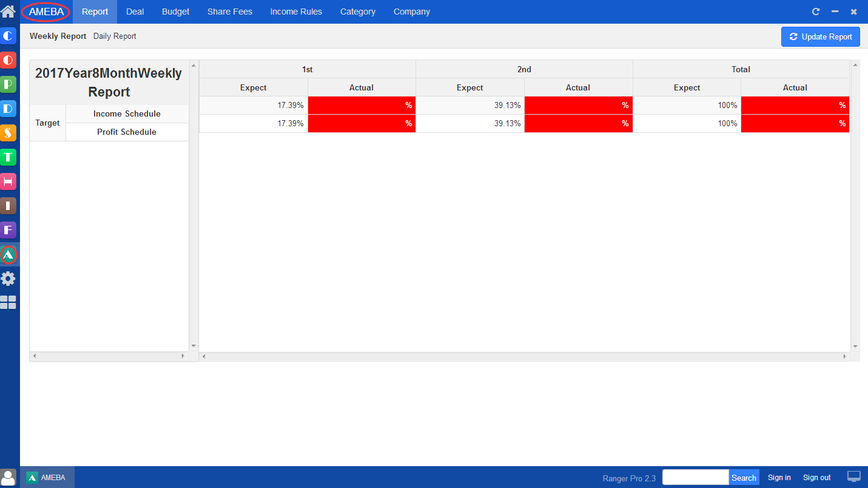Go to the Home icon in sidebar
868x488 pixels.
(x=8, y=12)
